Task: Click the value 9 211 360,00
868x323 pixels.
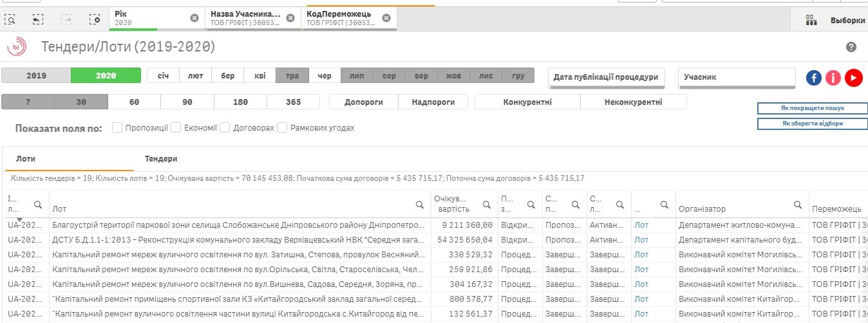Action: [x=467, y=225]
